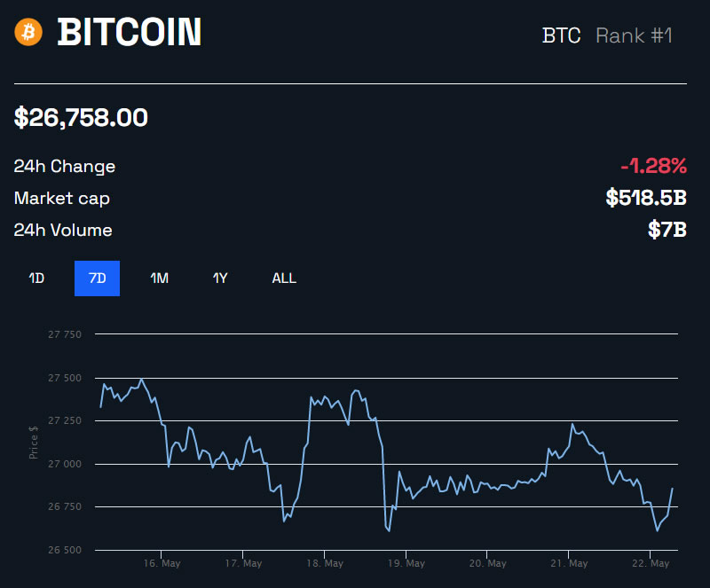The height and width of the screenshot is (588, 710).
Task: Click the Market cap label
Action: click(x=61, y=198)
